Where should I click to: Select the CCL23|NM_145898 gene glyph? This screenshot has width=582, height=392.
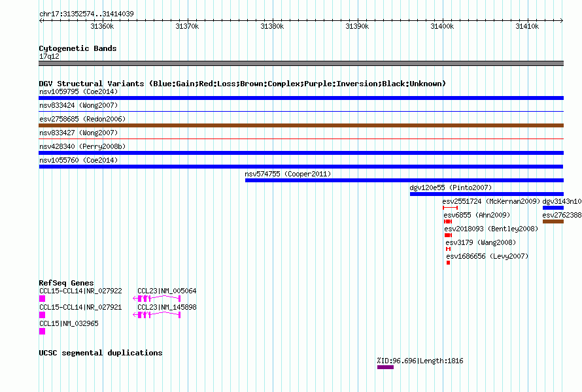157,315
